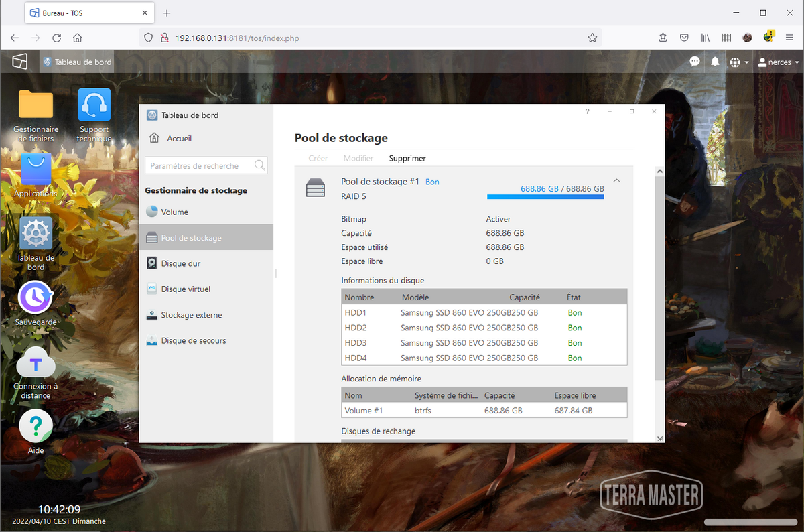Click browser back arrow
Screen dimensions: 804x532
pos(15,38)
